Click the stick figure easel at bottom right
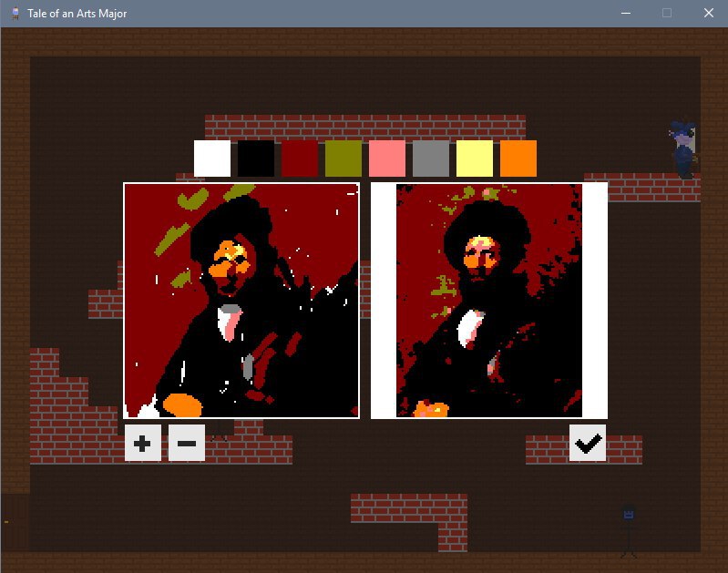 point(629,532)
